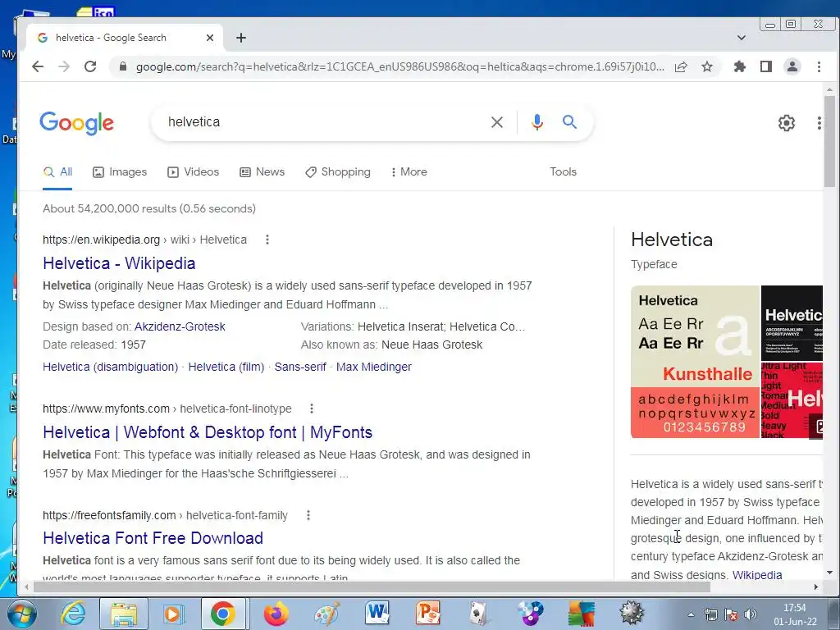The height and width of the screenshot is (630, 840).
Task: Click the horizontal scrollbar thumb
Action: [372, 587]
